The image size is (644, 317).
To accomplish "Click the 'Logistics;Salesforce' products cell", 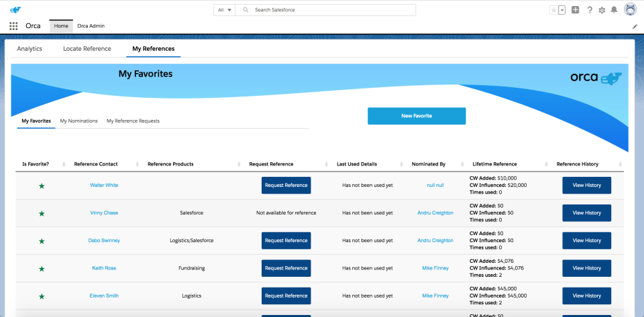I will [x=192, y=241].
